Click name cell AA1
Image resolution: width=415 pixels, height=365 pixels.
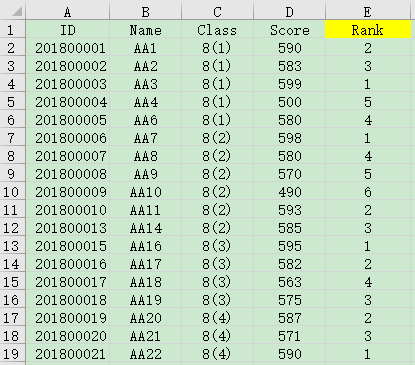pos(146,48)
